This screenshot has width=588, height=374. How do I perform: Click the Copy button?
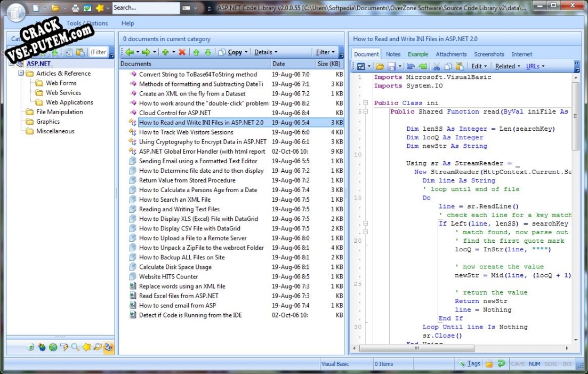[x=236, y=52]
